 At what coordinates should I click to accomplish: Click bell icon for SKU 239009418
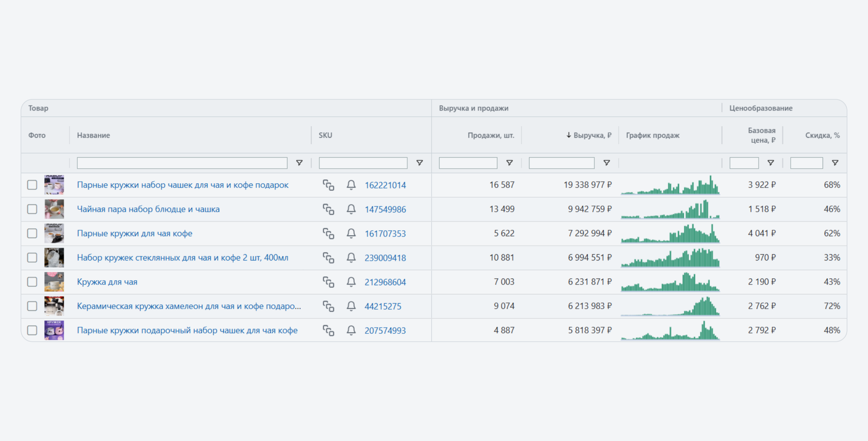tap(351, 258)
